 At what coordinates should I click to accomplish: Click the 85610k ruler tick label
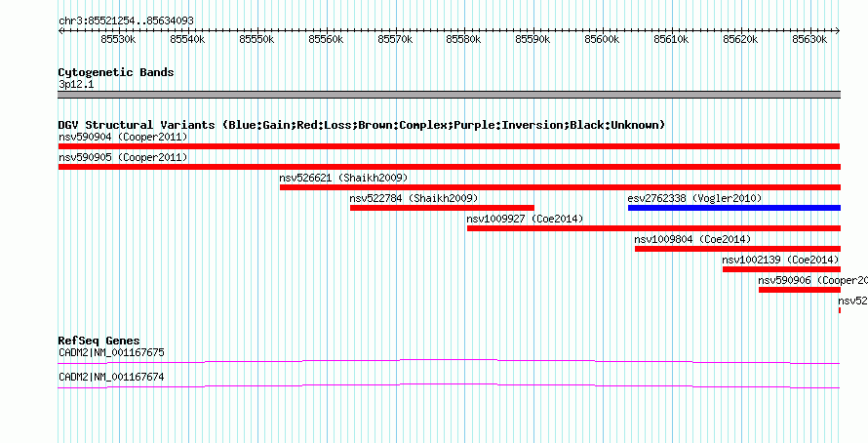[x=672, y=40]
